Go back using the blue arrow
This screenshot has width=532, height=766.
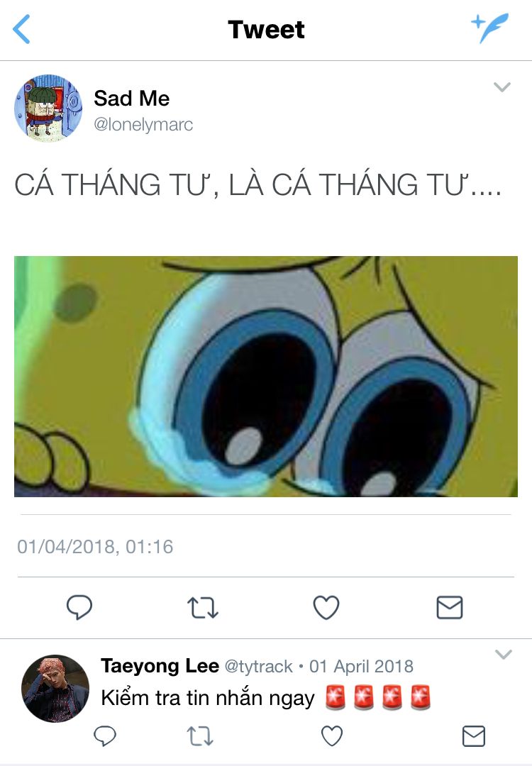(x=21, y=29)
